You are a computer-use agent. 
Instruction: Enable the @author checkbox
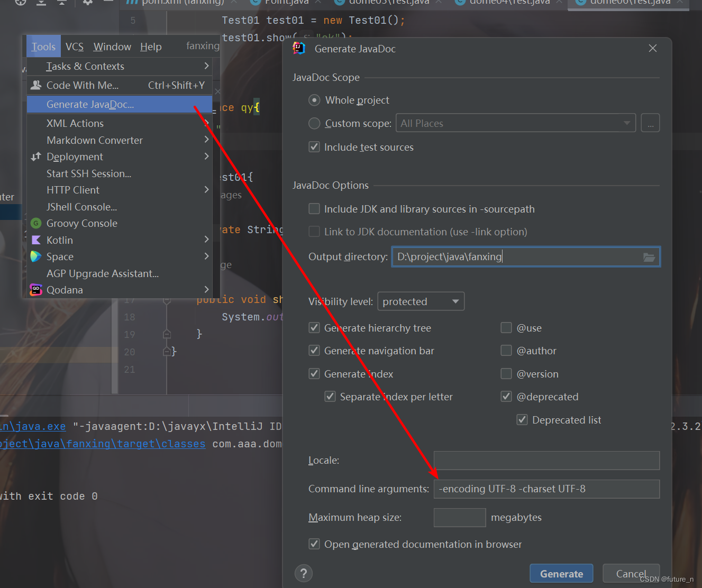point(506,351)
